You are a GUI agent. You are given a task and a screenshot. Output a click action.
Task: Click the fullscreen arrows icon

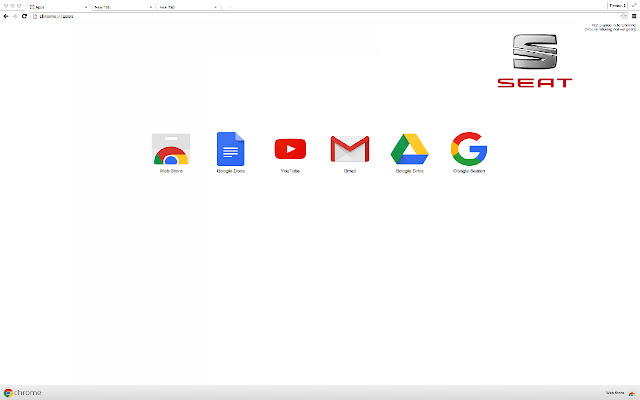click(x=634, y=6)
